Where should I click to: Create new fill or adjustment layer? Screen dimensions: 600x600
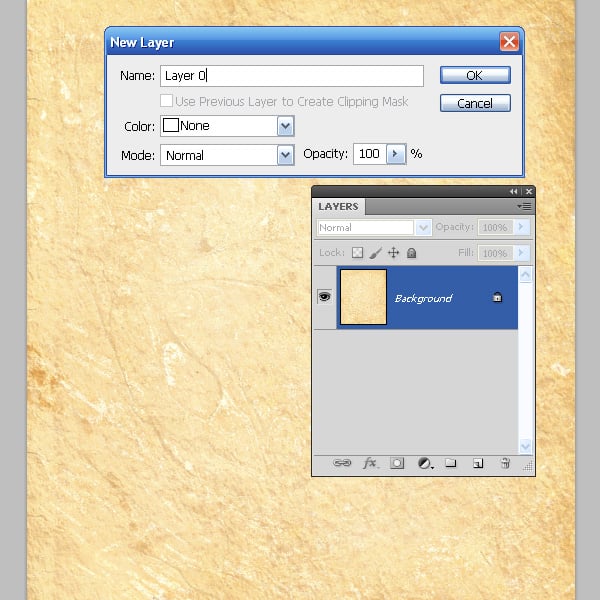(424, 464)
